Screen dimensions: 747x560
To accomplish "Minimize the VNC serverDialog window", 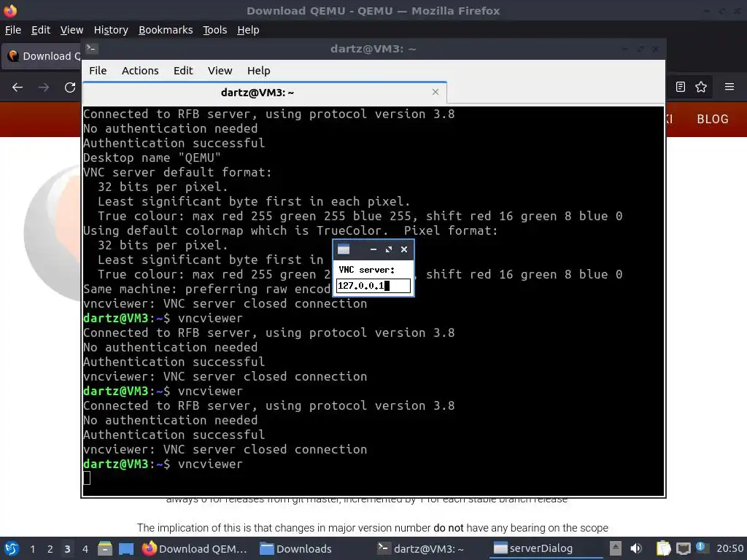I will click(373, 249).
